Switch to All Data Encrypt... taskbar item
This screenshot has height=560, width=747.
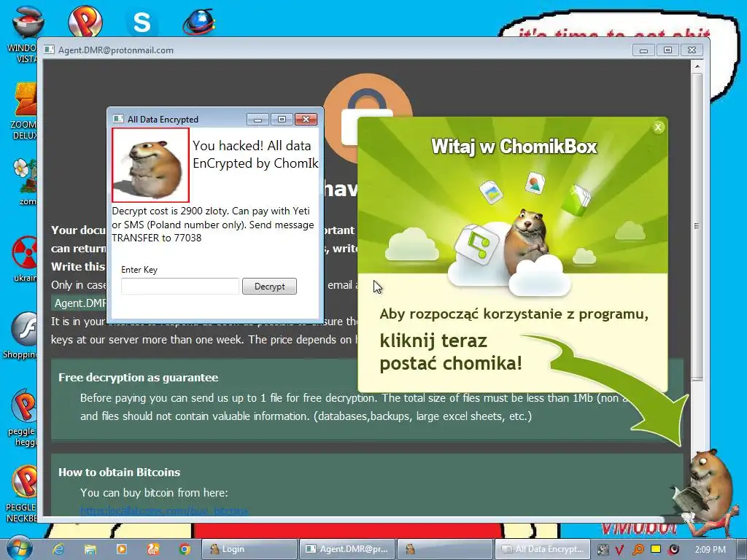tap(543, 549)
